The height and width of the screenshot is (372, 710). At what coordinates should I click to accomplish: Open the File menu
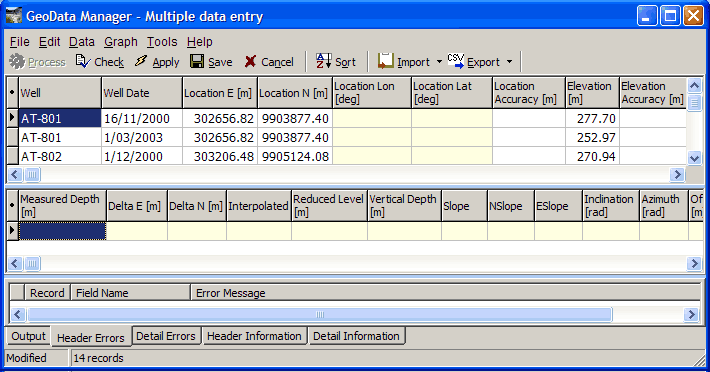pyautogui.click(x=19, y=42)
